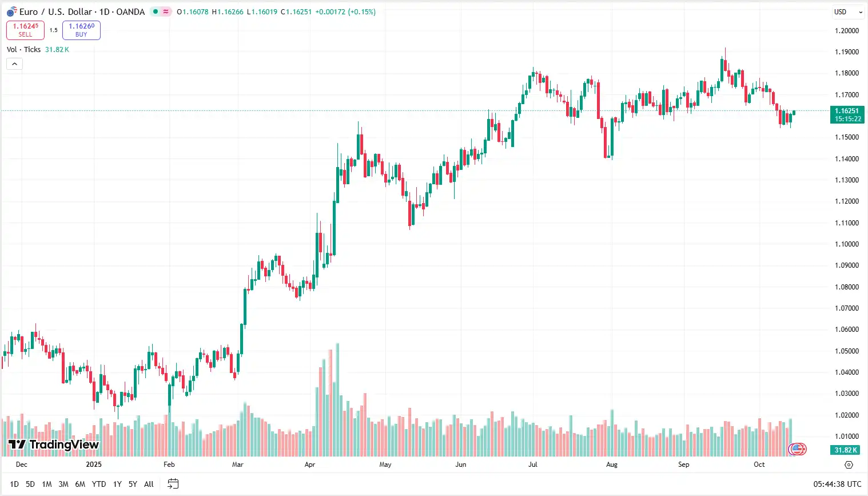Select the 3M range option

pos(63,484)
